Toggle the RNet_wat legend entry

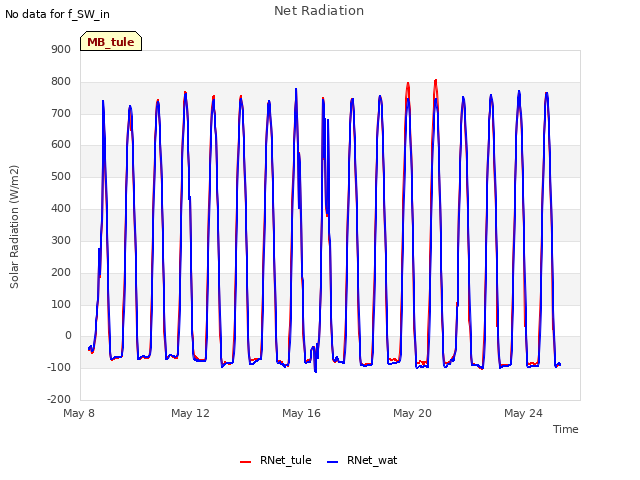coord(362,460)
